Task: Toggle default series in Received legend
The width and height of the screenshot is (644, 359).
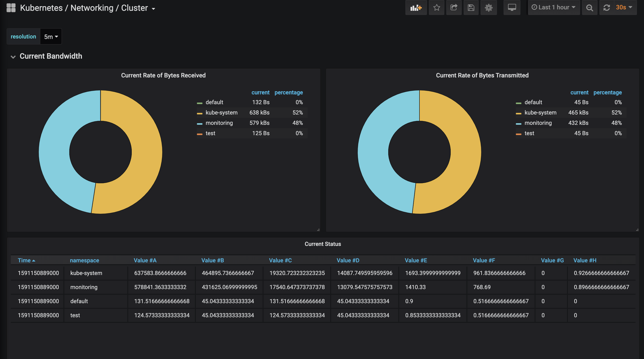Action: 214,102
